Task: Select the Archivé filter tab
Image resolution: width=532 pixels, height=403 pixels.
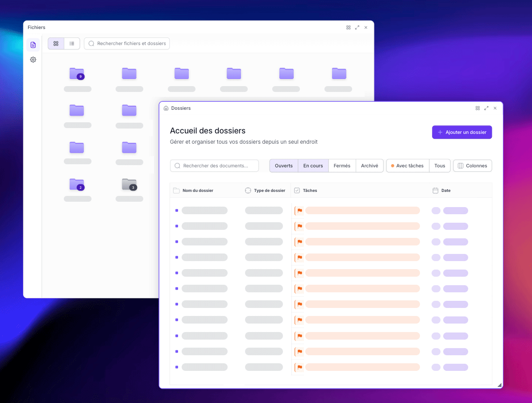Action: (369, 166)
